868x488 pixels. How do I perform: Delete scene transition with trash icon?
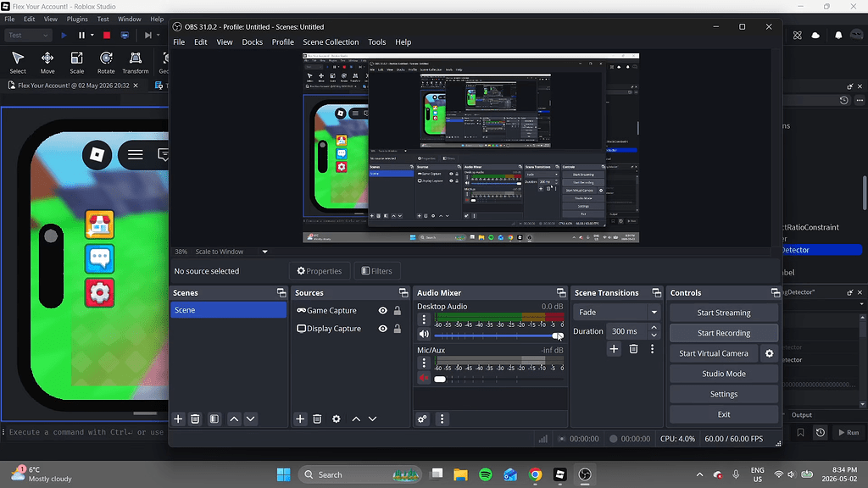pyautogui.click(x=634, y=348)
